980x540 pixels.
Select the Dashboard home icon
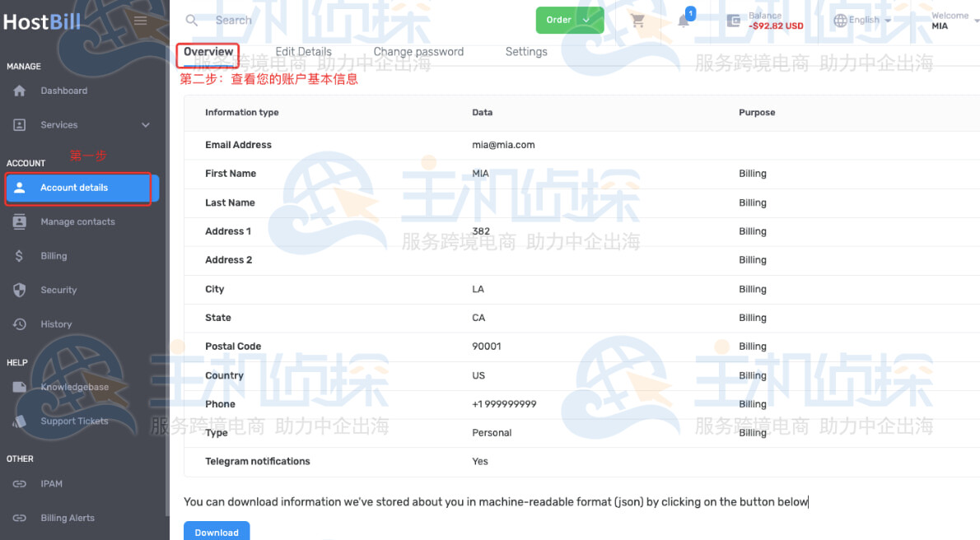tap(21, 91)
